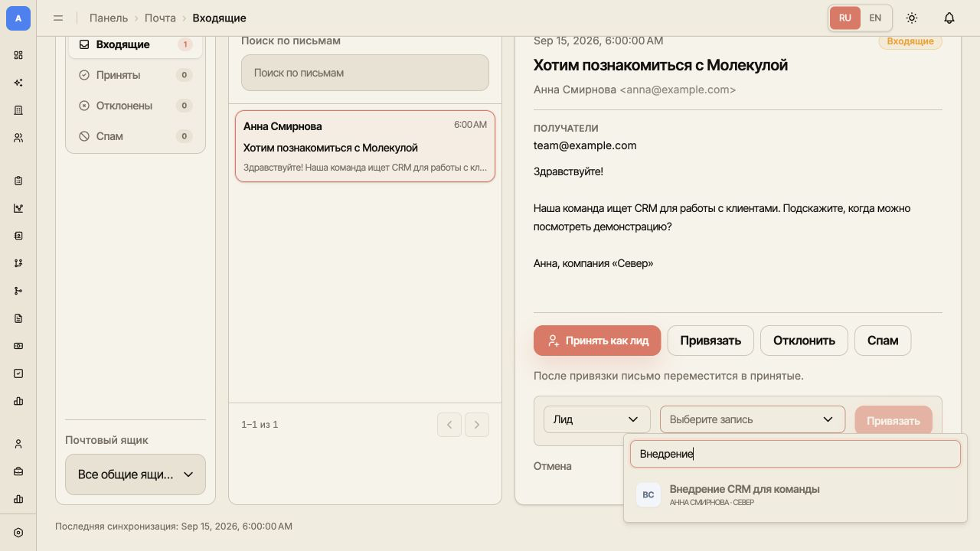The width and height of the screenshot is (980, 551).
Task: Click the Почта breadcrumb link
Action: coord(160,18)
